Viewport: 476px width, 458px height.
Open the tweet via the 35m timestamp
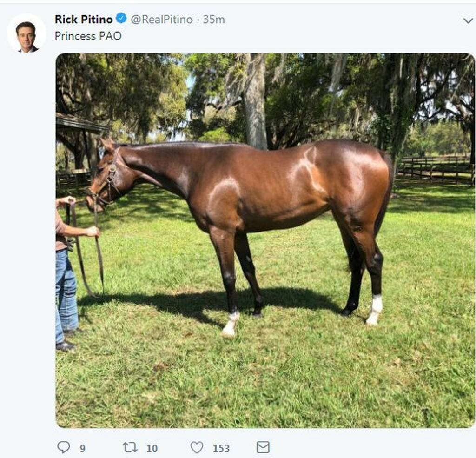tap(214, 20)
